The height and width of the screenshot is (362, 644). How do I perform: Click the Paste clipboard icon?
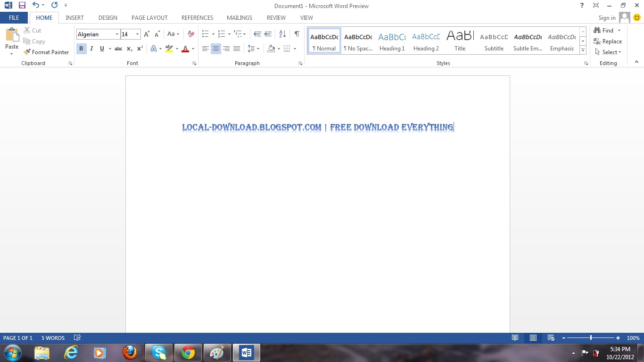[12, 35]
